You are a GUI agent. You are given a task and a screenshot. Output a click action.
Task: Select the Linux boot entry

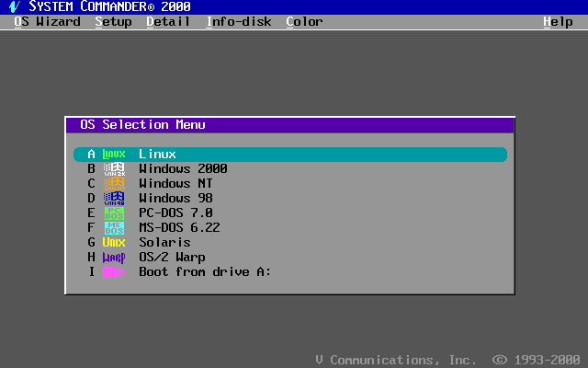tap(157, 155)
